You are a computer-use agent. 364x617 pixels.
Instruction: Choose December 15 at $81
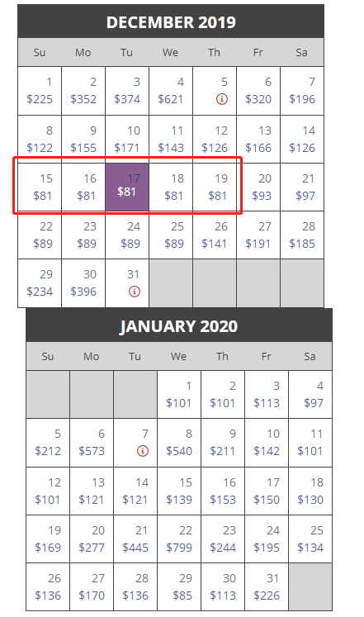(40, 187)
